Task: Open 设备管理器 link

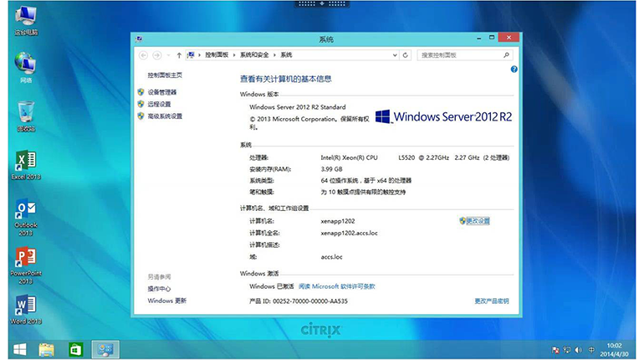Action: (161, 92)
